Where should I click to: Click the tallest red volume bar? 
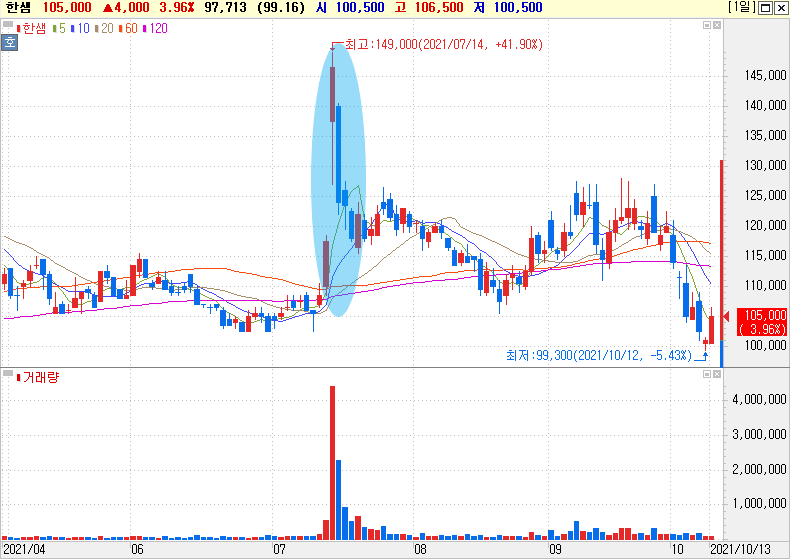click(333, 463)
